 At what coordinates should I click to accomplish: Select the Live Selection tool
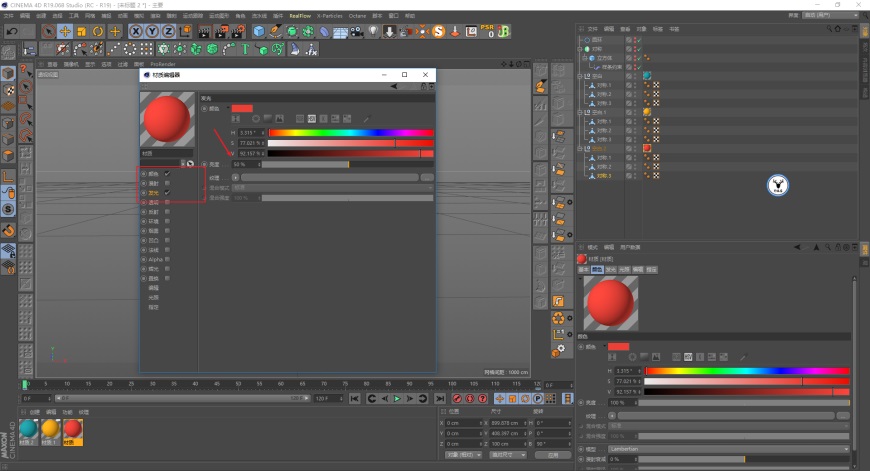click(x=48, y=32)
